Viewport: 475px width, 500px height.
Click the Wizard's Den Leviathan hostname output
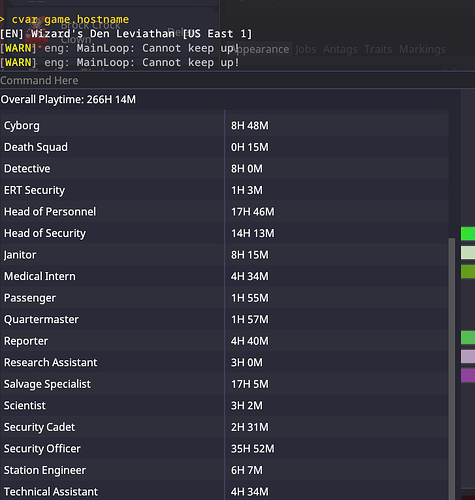tap(126, 34)
